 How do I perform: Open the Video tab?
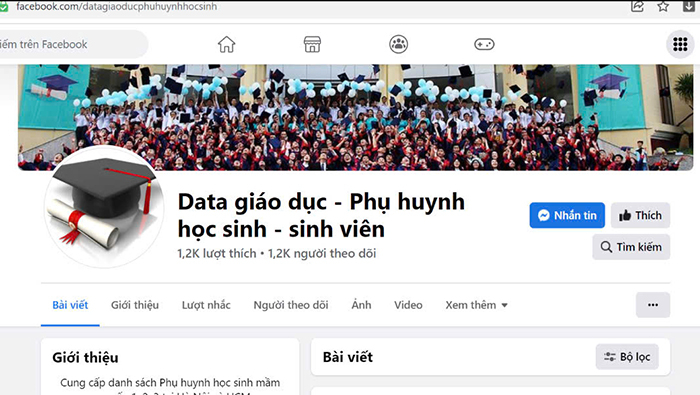[408, 305]
